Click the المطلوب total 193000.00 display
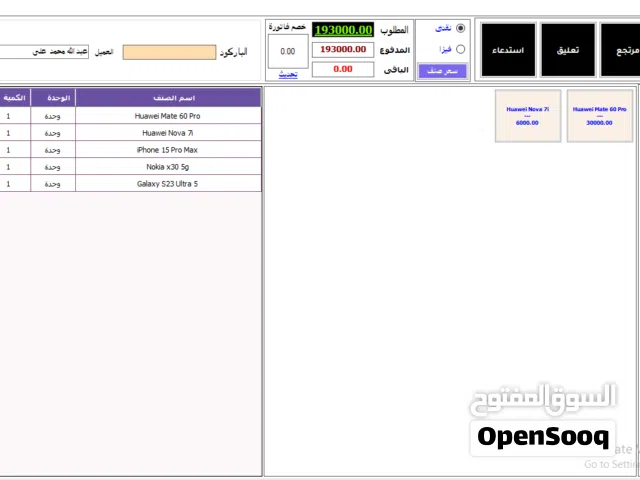 [343, 30]
